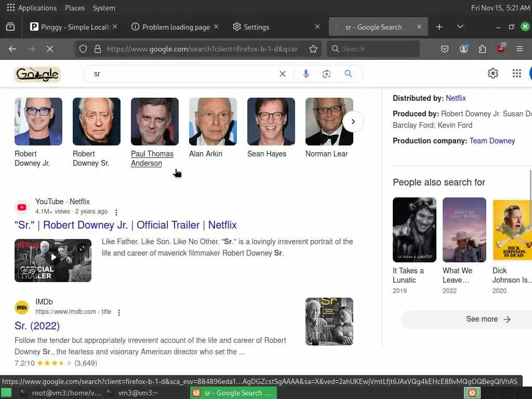Screen dimensions: 532x399
Task: Click the Firefox URL address bar
Action: click(202, 49)
